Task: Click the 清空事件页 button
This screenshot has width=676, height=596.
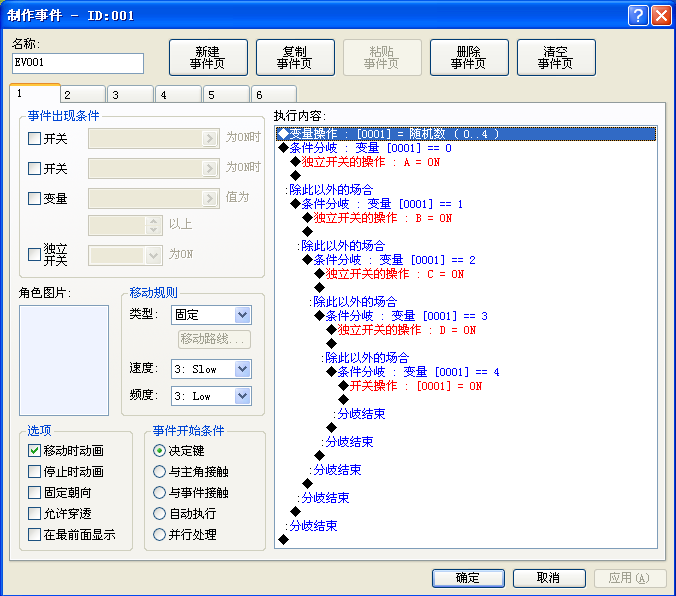Action: click(x=556, y=58)
